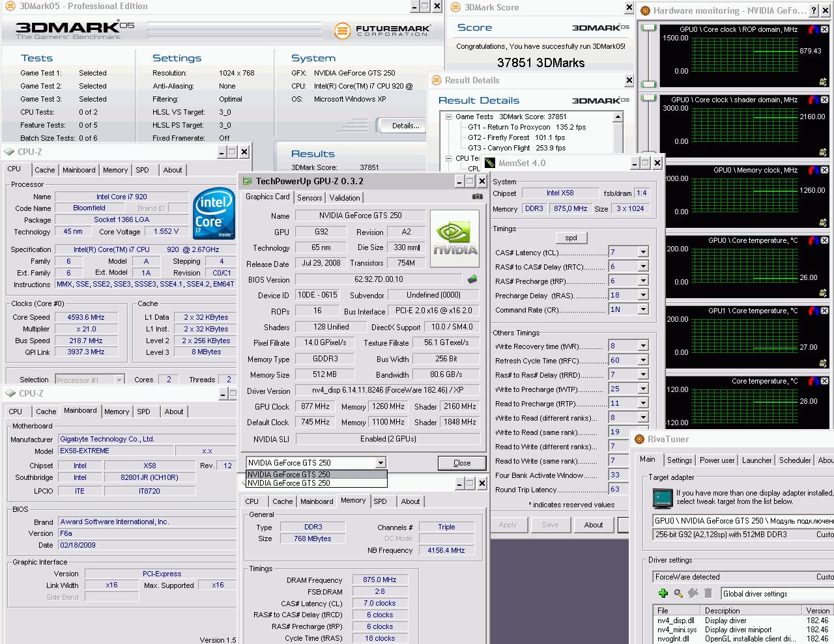The image size is (834, 644).
Task: Click RivaTuner GPU0 target adapter field
Action: pos(743,521)
